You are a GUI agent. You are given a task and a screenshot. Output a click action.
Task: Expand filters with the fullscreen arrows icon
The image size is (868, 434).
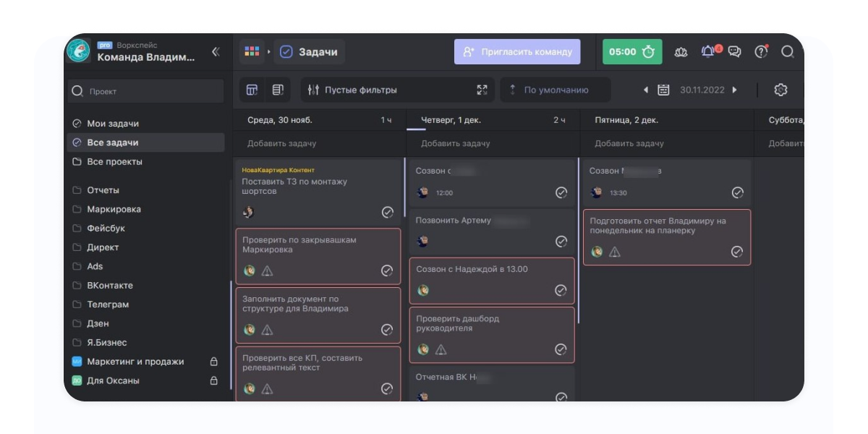[x=482, y=90]
